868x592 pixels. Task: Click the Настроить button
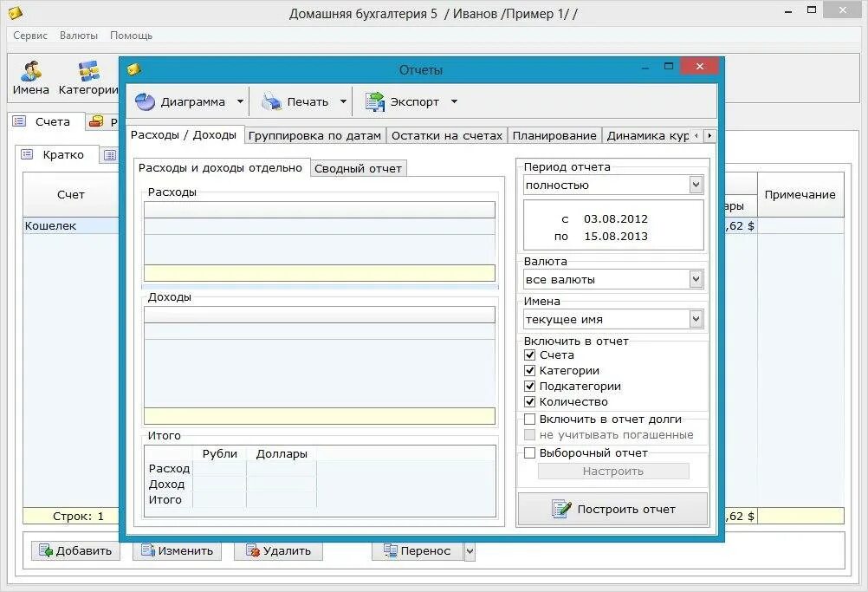tap(613, 472)
